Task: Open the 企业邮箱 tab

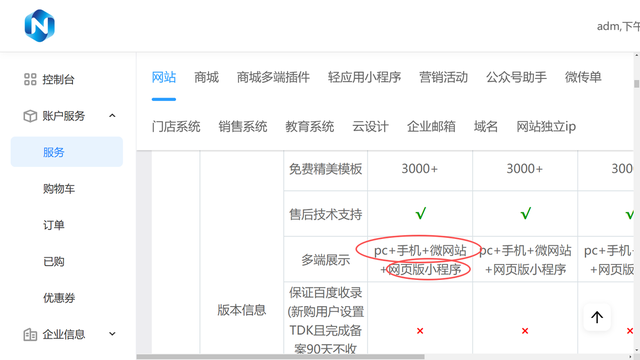Action: coord(431,127)
